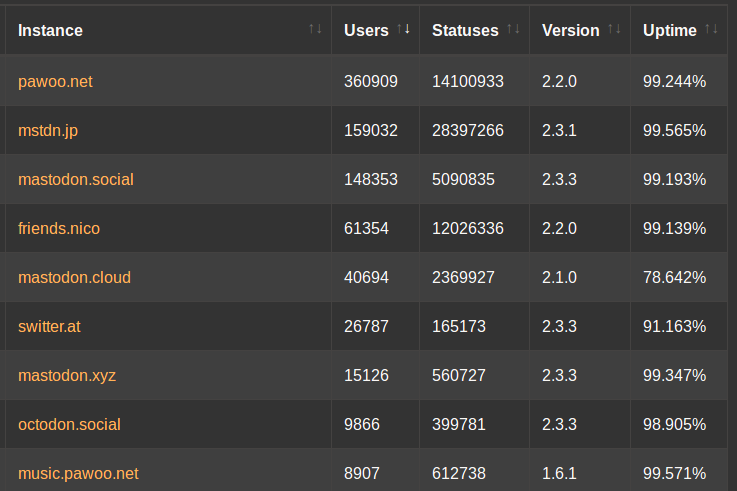Select user count 9866
737x491 pixels.
tap(361, 424)
